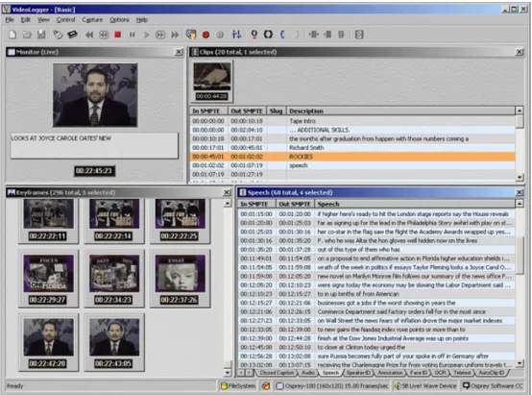
Task: Select keyframe thumbnail 00:22:29:27
Action: point(48,279)
